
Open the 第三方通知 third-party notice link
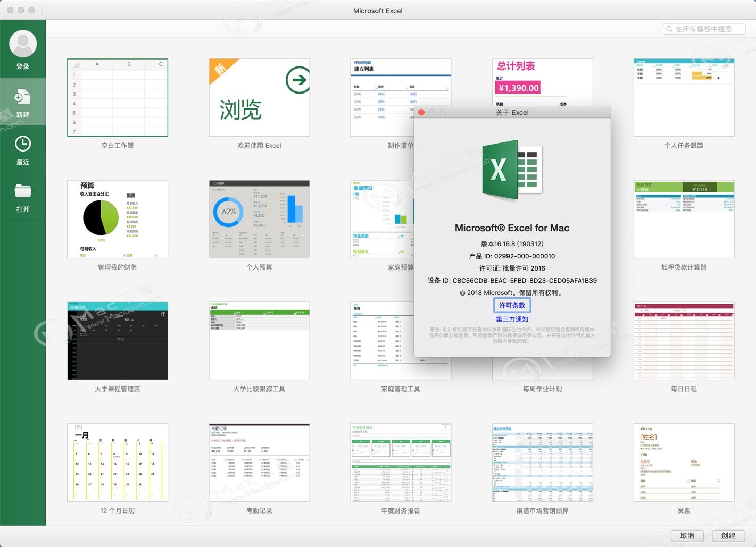tap(512, 319)
